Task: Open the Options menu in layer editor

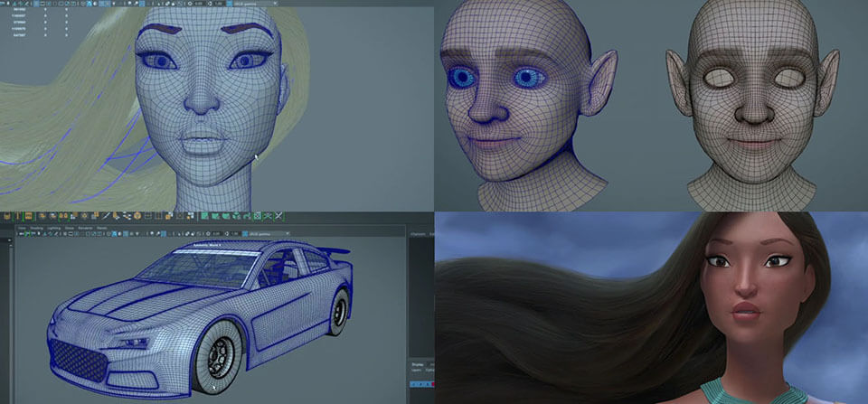Action: [430, 371]
